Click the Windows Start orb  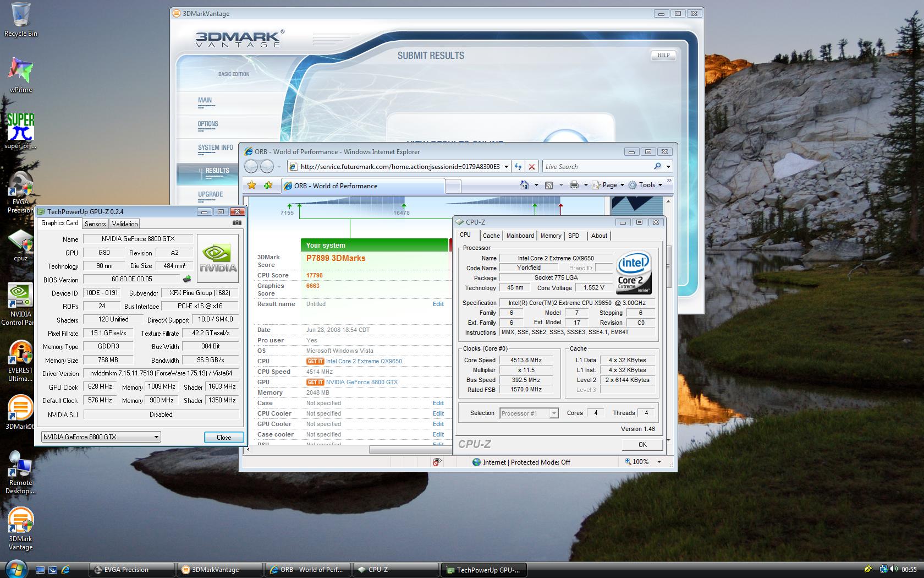click(15, 569)
